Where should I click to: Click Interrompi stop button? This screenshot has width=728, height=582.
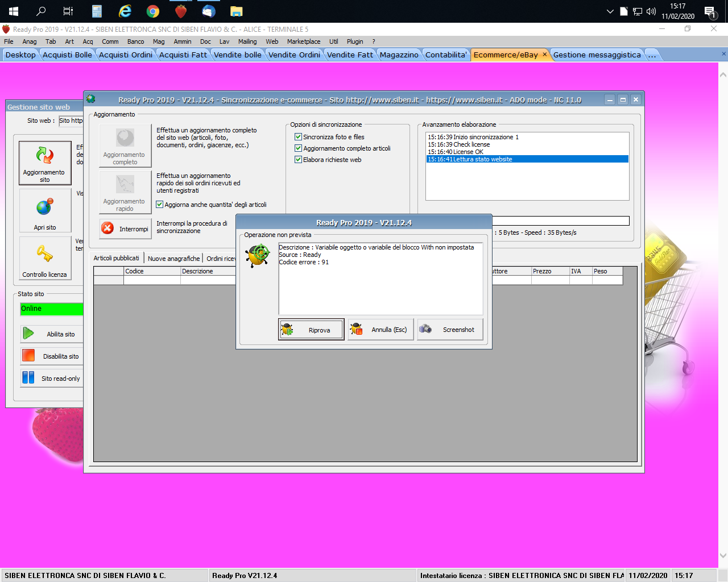point(125,228)
